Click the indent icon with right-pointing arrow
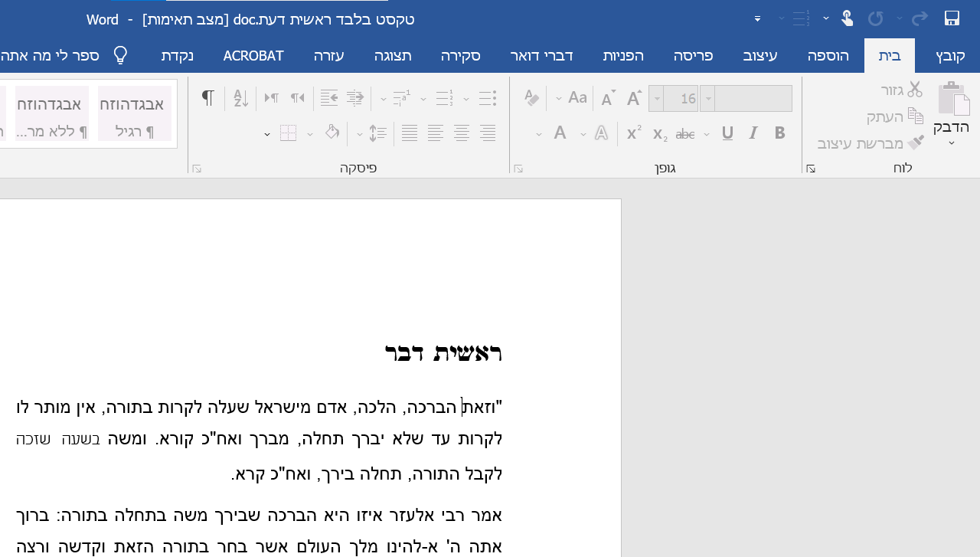Screen dimensions: 980x557 355,98
